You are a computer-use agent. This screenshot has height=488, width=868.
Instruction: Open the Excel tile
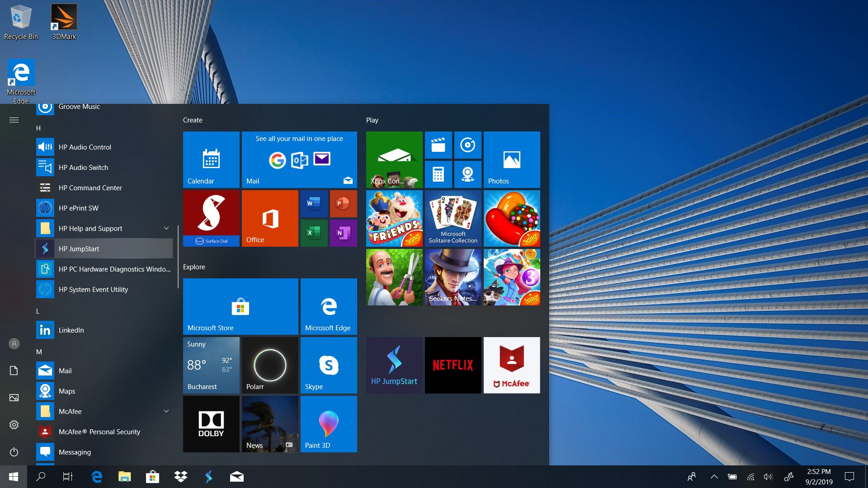pyautogui.click(x=314, y=233)
